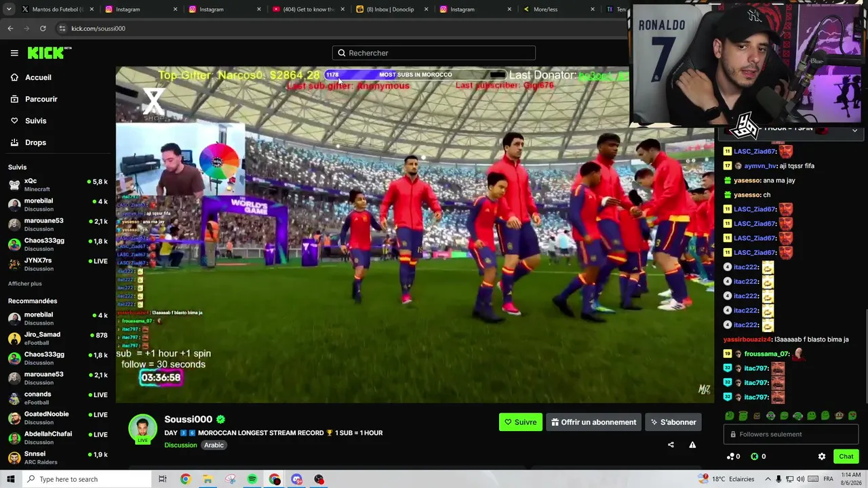868x488 pixels.
Task: Send message with the Chat button
Action: 846,457
